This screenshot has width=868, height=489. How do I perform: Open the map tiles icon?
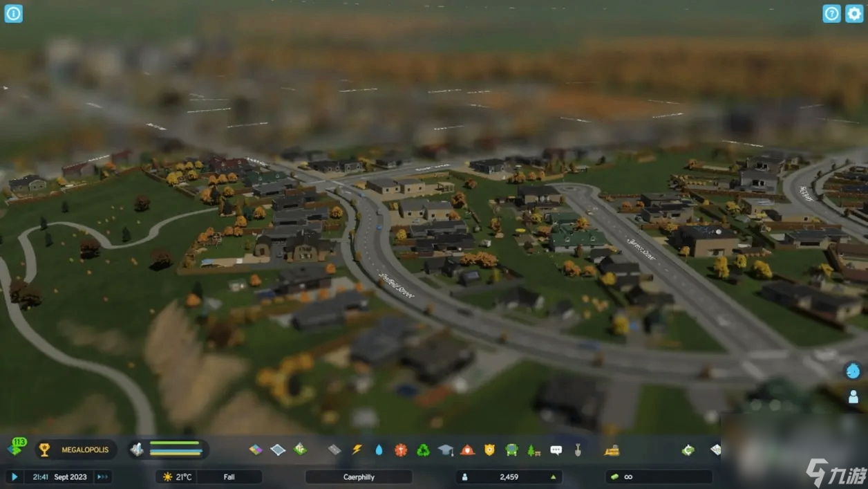tap(716, 450)
